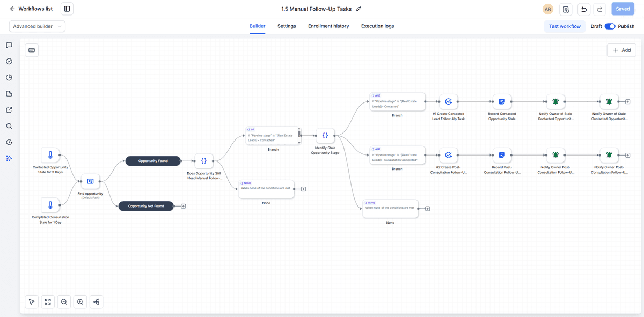
Task: Open the version history document icon
Action: click(x=566, y=9)
